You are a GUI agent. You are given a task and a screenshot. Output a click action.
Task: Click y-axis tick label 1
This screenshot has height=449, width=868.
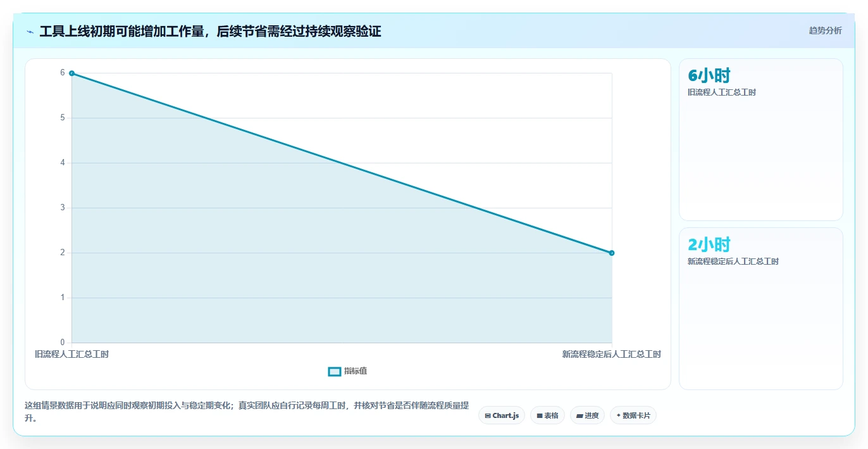coord(63,298)
